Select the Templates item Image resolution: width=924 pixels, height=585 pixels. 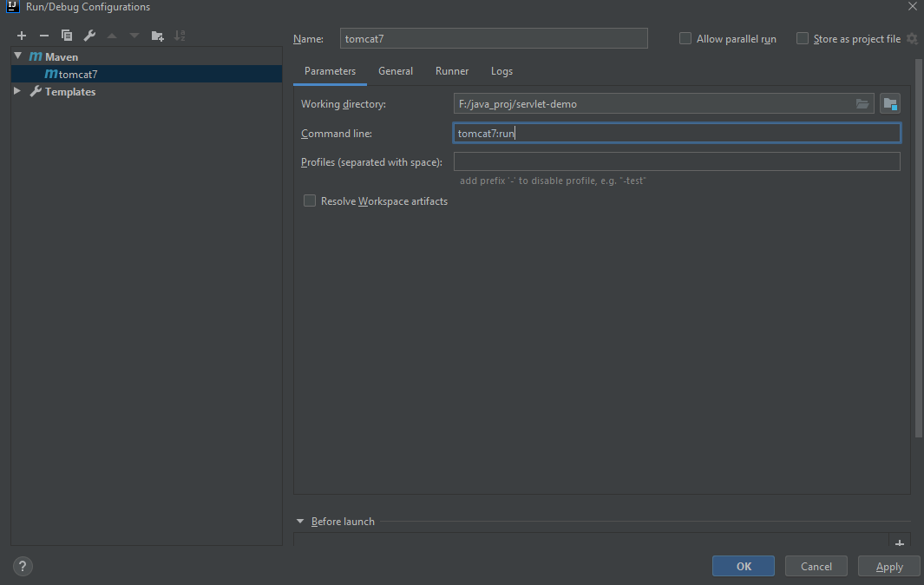pyautogui.click(x=70, y=91)
